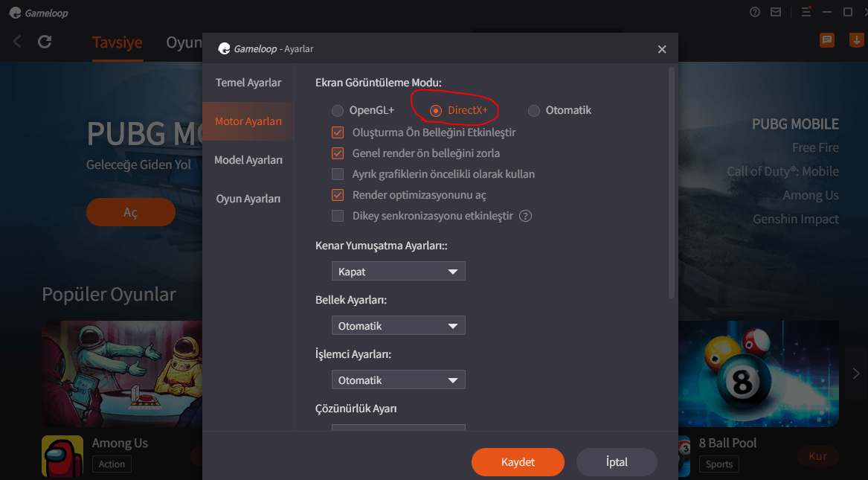Switch to Temel Ayarlar tab
This screenshot has width=868, height=480.
(x=248, y=83)
